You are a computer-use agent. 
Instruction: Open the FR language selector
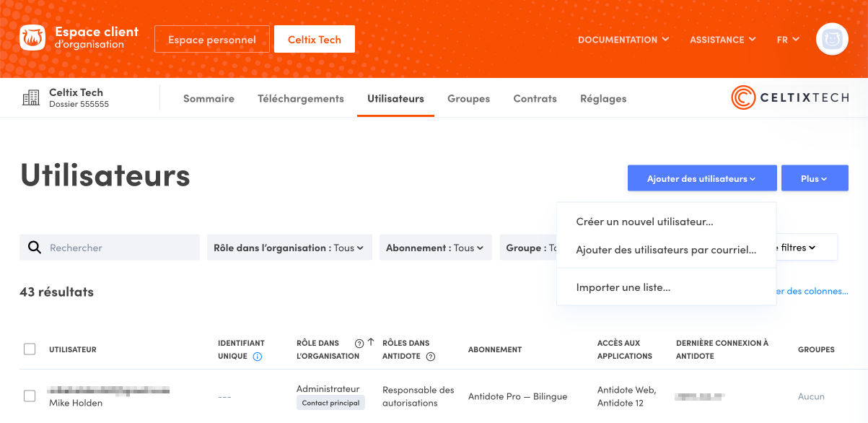click(x=787, y=40)
